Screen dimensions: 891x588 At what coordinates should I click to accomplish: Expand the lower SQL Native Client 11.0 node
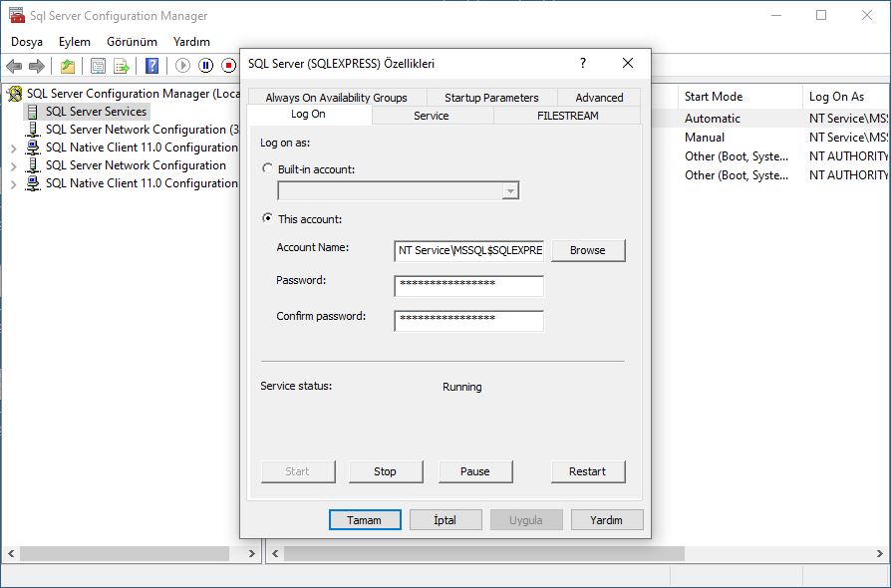pyautogui.click(x=14, y=184)
